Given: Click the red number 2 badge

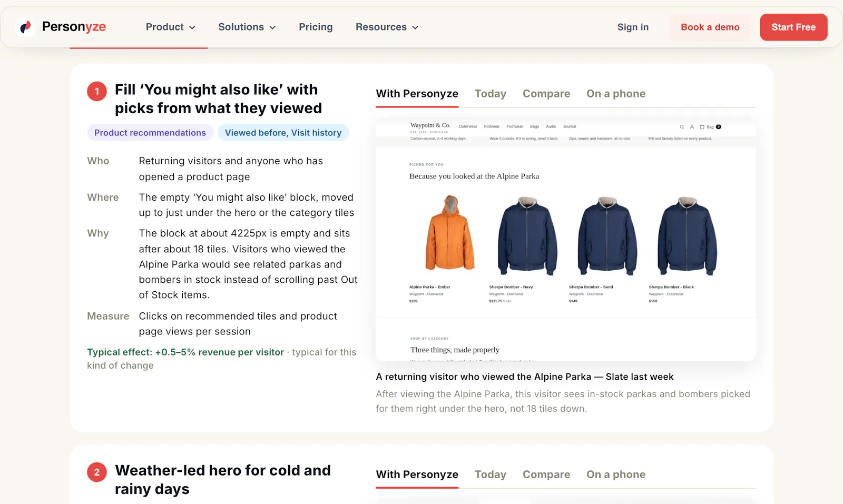Looking at the screenshot, I should click(x=97, y=472).
